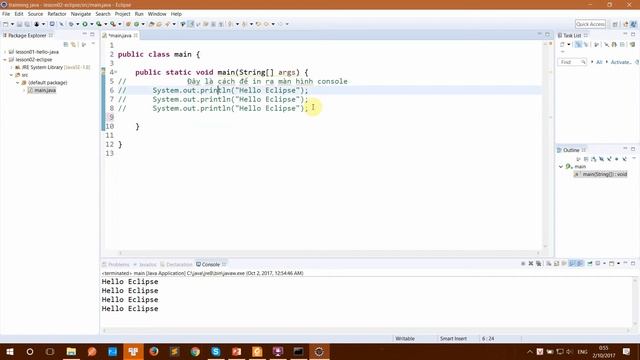The width and height of the screenshot is (640, 360).
Task: Toggle Word Wrap in Console toolbar
Action: pyautogui.click(x=564, y=264)
